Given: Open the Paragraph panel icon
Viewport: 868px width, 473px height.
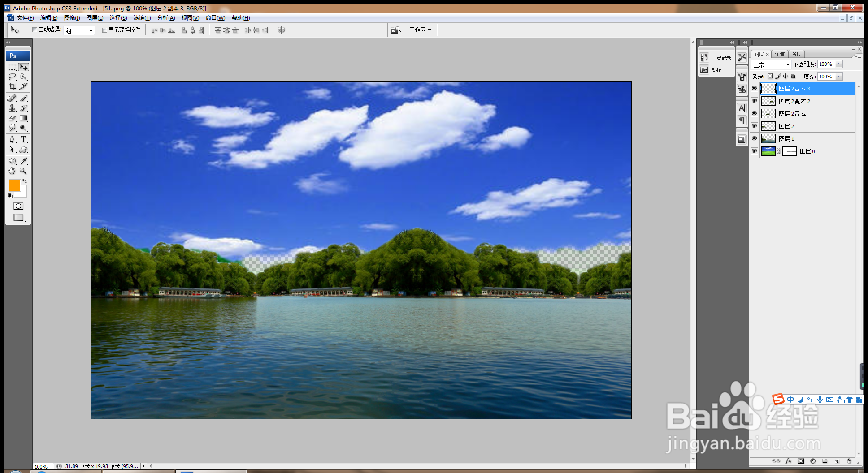Looking at the screenshot, I should pos(742,120).
